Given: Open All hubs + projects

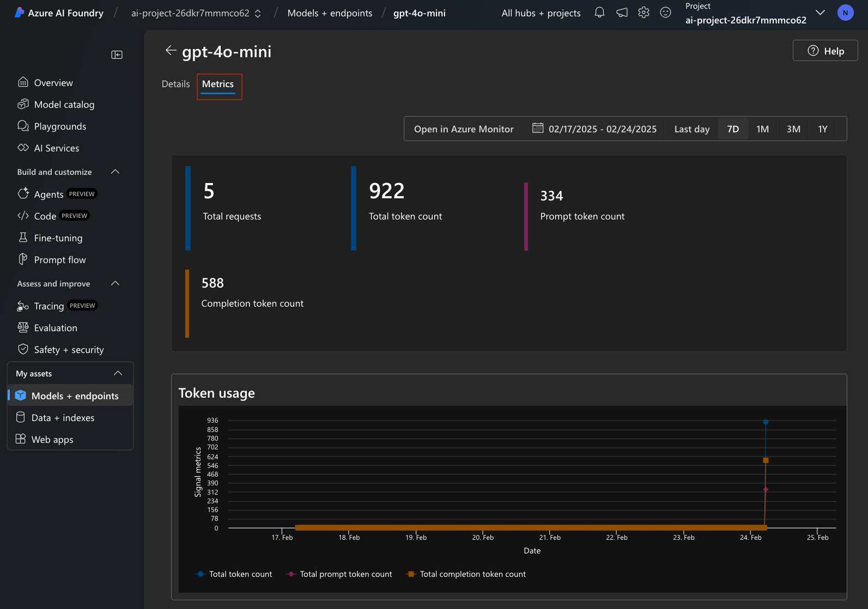Looking at the screenshot, I should [541, 13].
